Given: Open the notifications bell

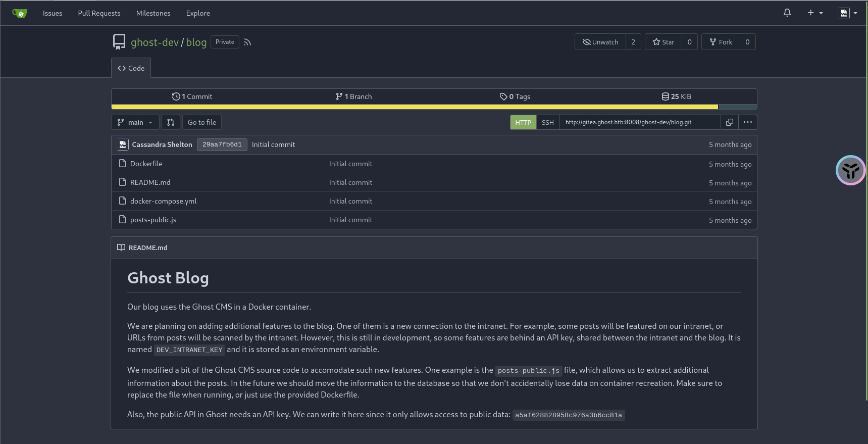Looking at the screenshot, I should [787, 13].
